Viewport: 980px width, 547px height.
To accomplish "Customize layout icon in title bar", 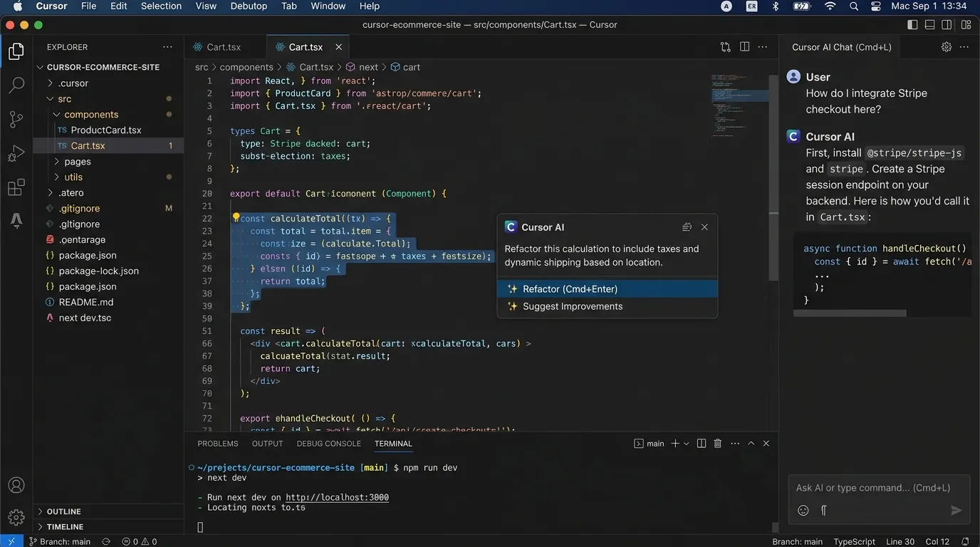I will pos(966,25).
